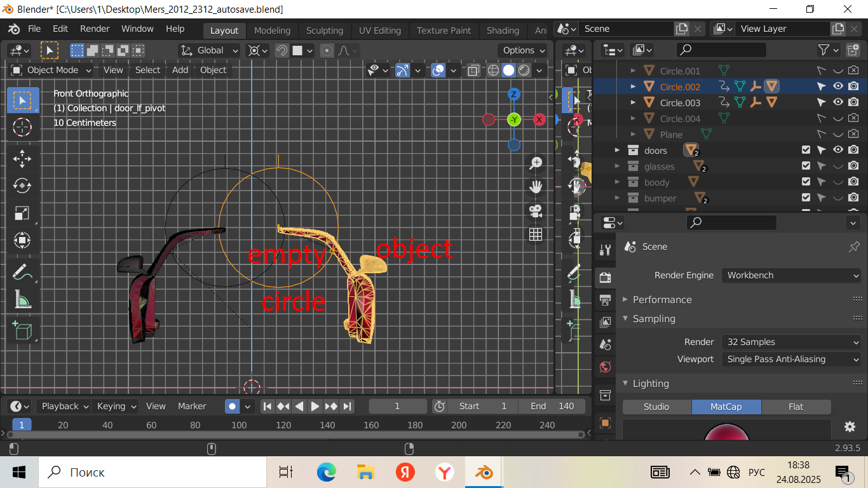Click the red X axis gizmo handle

pos(539,119)
